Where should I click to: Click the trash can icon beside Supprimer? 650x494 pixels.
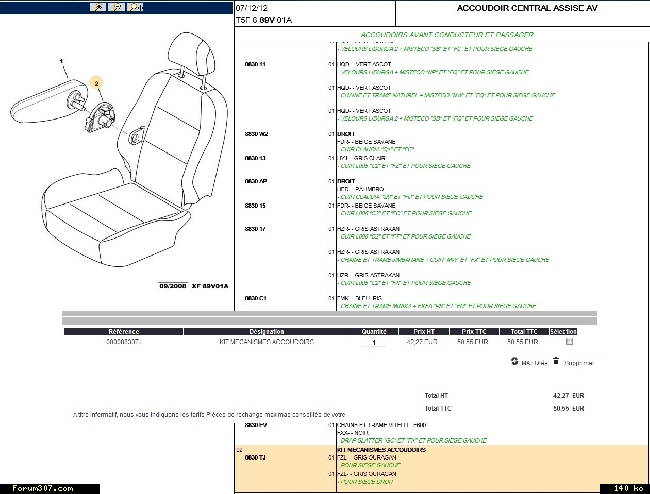[x=556, y=361]
